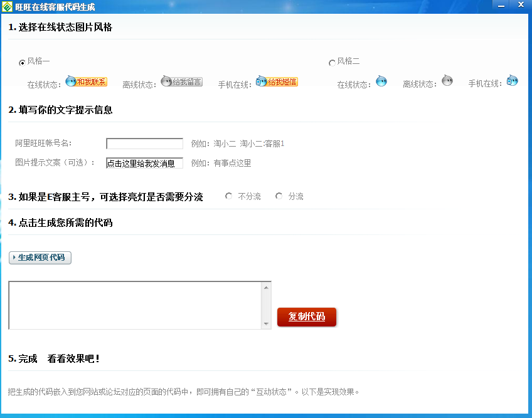This screenshot has height=418, width=532.
Task: Choose the 不分流 option
Action: click(229, 197)
